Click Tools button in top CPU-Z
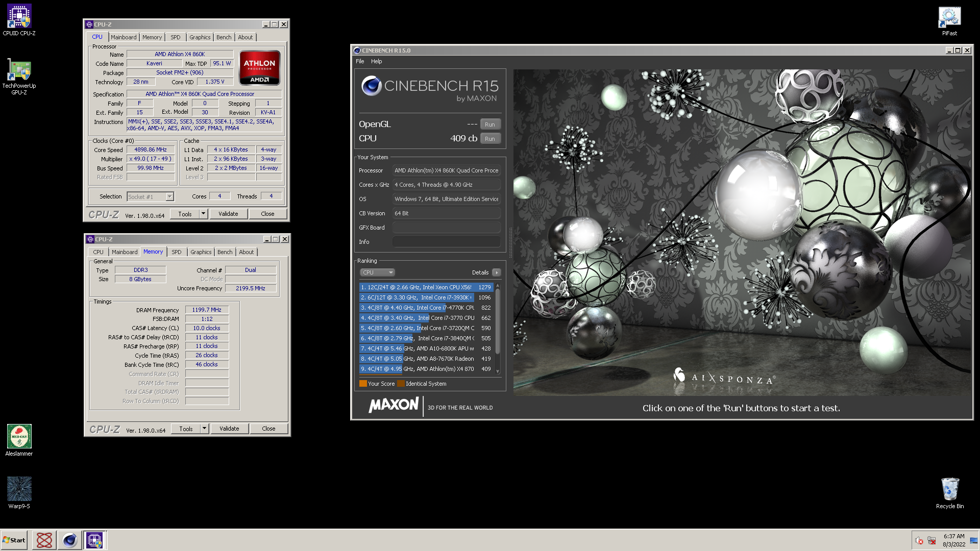980x551 pixels. point(185,214)
